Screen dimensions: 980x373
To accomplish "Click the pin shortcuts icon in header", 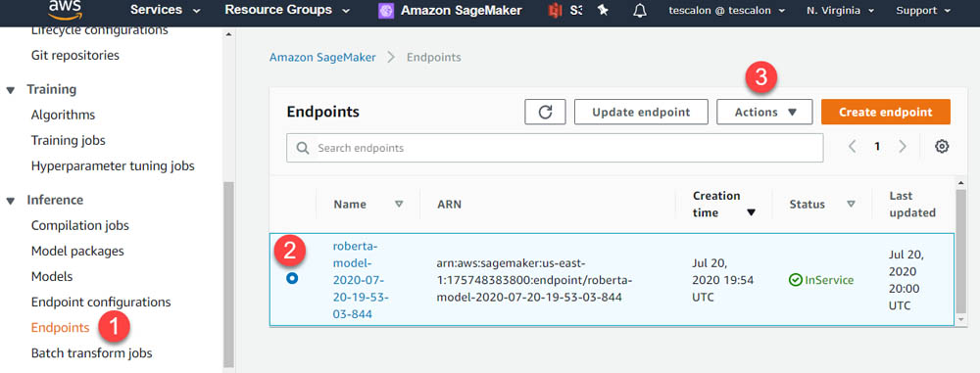I will tap(603, 11).
